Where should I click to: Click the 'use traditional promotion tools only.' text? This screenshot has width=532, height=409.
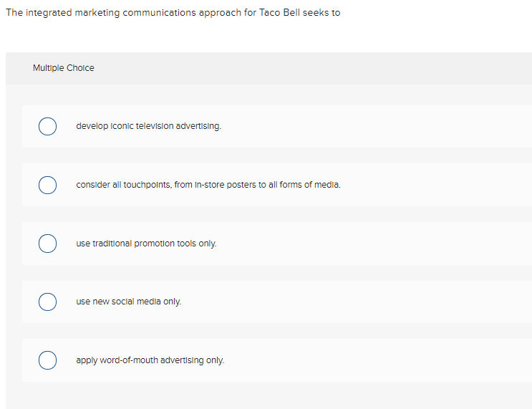(146, 244)
